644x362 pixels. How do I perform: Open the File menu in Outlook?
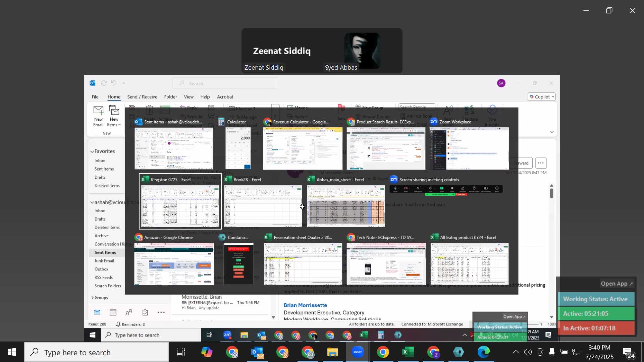pos(95,97)
